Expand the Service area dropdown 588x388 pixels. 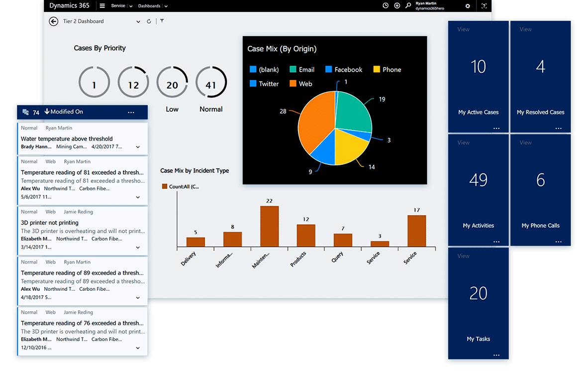tap(131, 6)
